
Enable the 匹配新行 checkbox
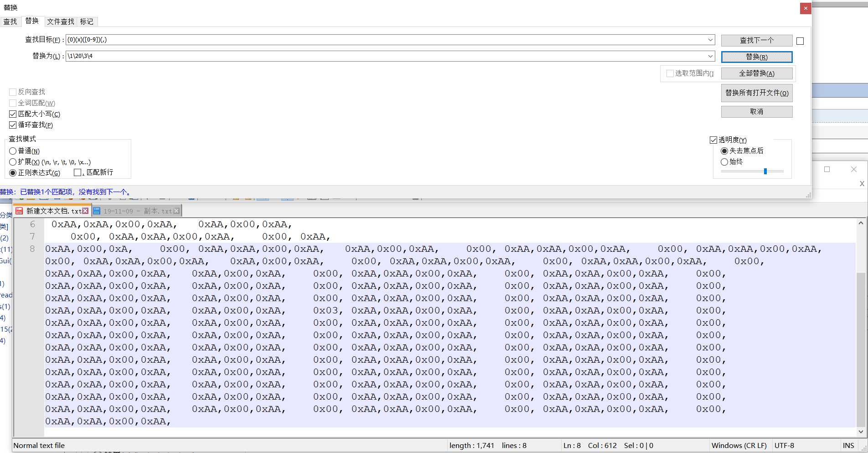pos(77,172)
